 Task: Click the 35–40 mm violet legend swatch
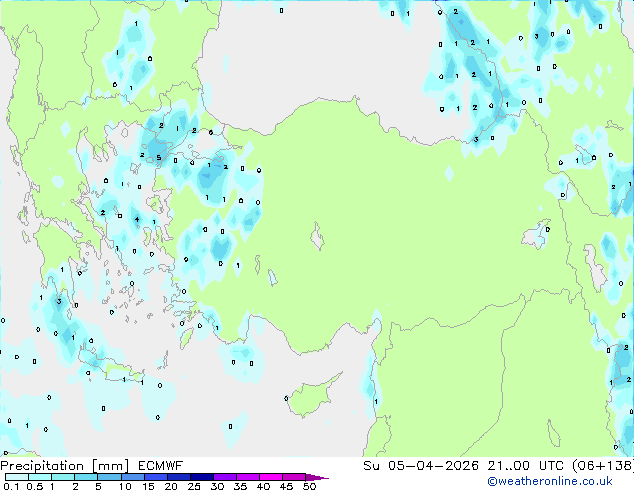tap(248, 477)
